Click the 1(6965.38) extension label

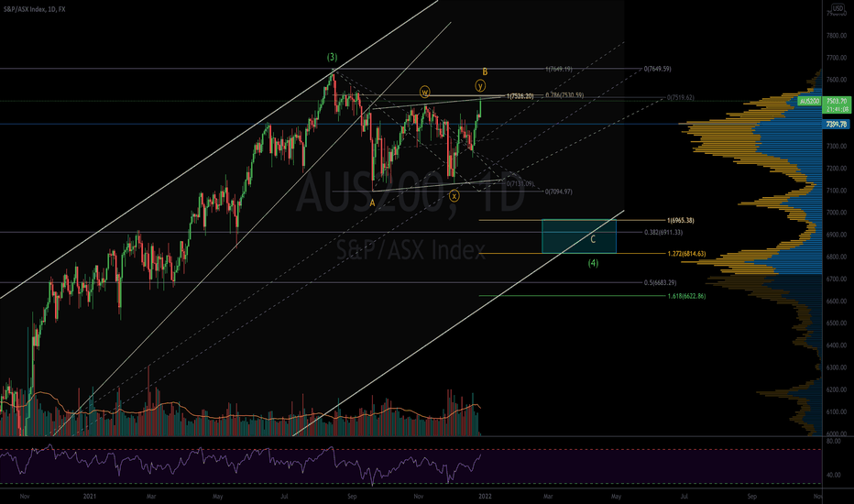pyautogui.click(x=680, y=221)
